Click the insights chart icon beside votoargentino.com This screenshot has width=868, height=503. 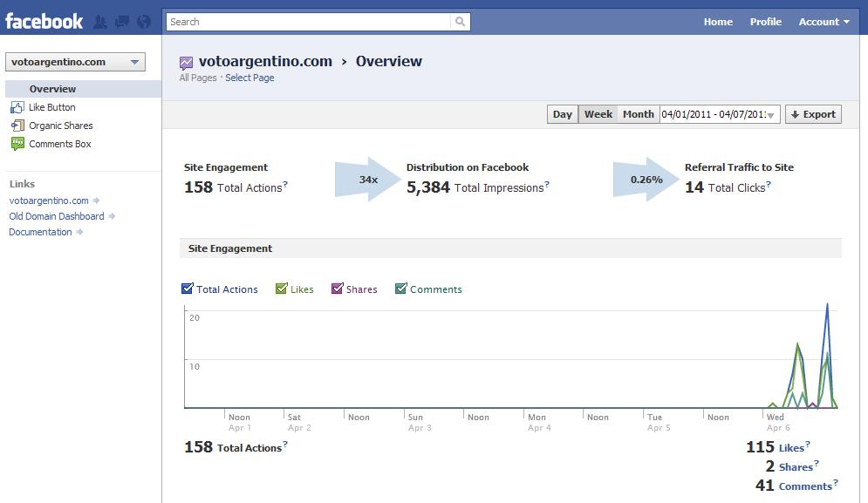pos(186,63)
